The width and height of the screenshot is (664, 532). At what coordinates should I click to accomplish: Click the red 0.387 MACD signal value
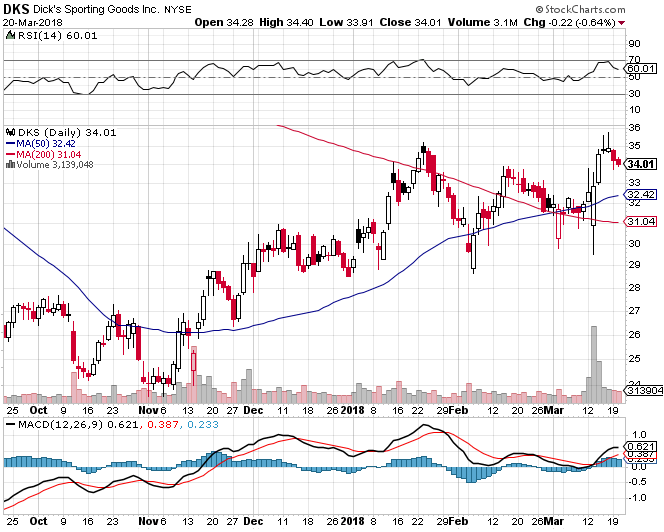click(163, 424)
